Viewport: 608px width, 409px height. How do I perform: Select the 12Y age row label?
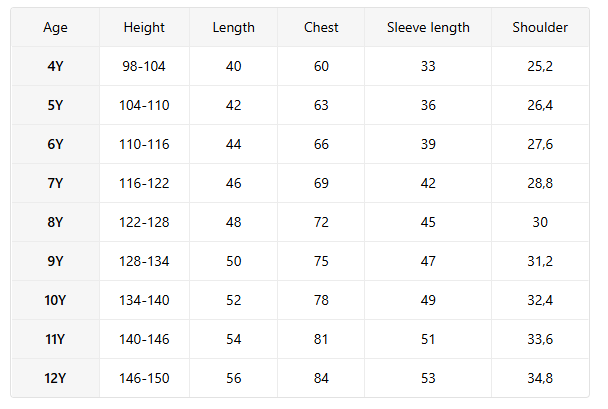coord(55,378)
